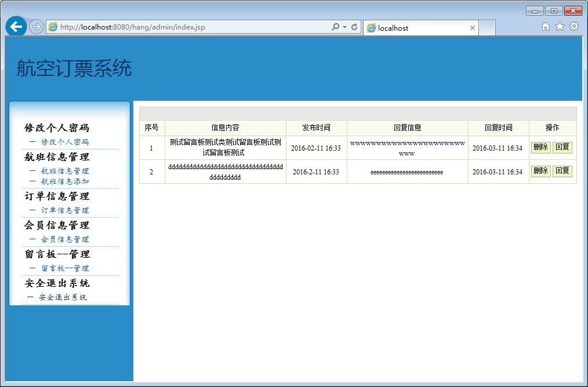The height and width of the screenshot is (387, 588).
Task: Open the 修改个人密码 sub-link
Action: [64, 142]
